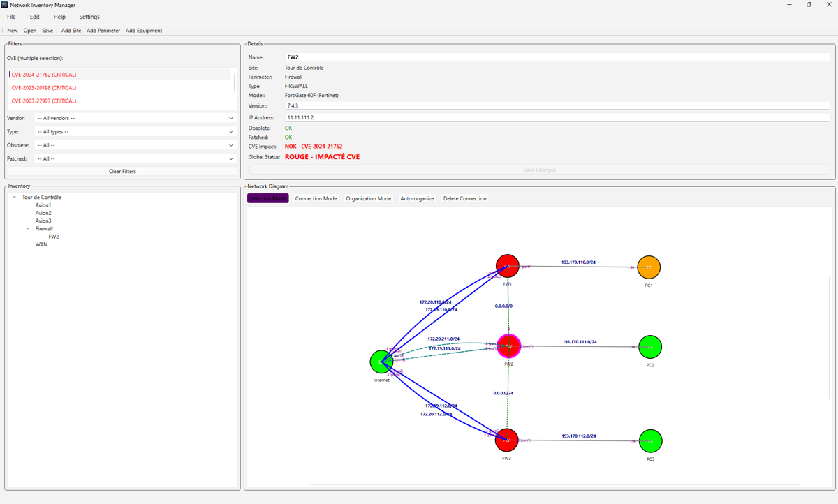Open the Settings menu
Image resolution: width=838 pixels, height=504 pixels.
tap(89, 17)
